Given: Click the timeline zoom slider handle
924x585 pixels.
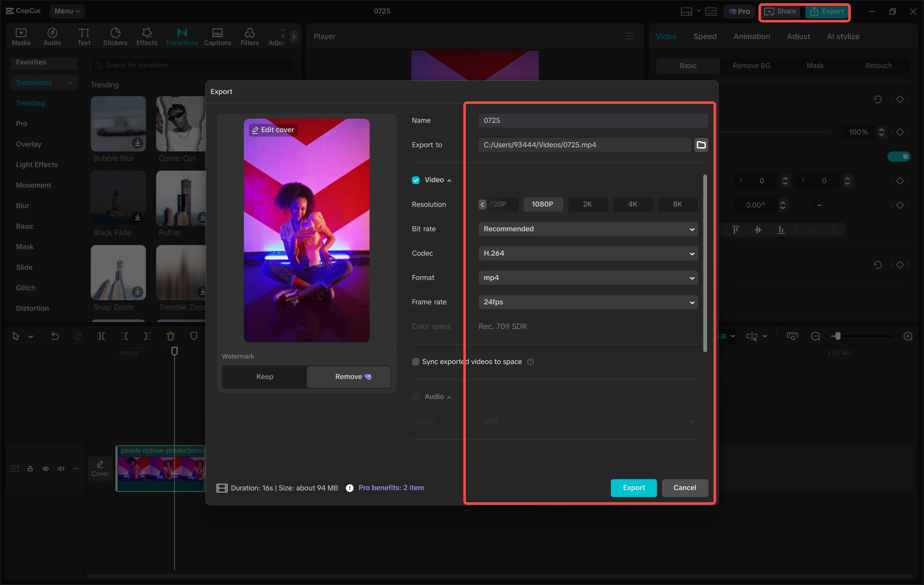Looking at the screenshot, I should pyautogui.click(x=838, y=336).
